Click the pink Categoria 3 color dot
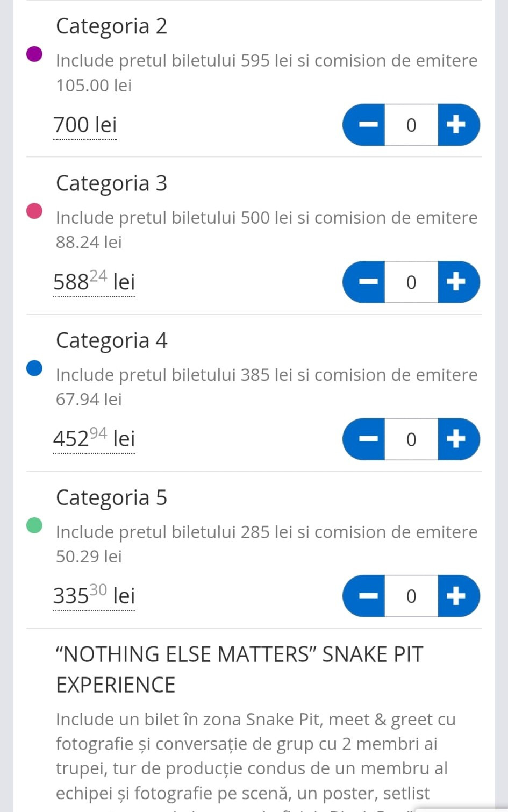 coord(34,211)
